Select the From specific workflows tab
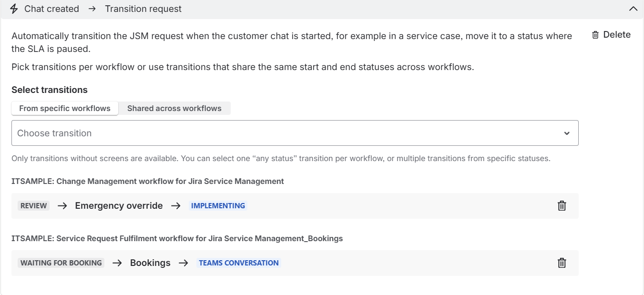The width and height of the screenshot is (644, 295). (x=65, y=108)
